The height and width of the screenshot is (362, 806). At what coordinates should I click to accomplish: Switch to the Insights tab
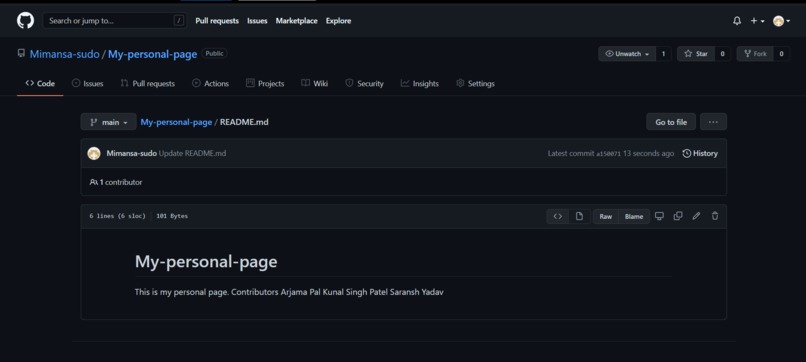point(419,83)
